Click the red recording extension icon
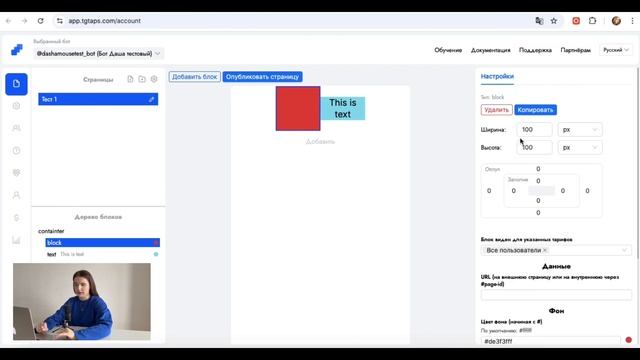Viewport: 640px width, 360px height. click(x=576, y=21)
